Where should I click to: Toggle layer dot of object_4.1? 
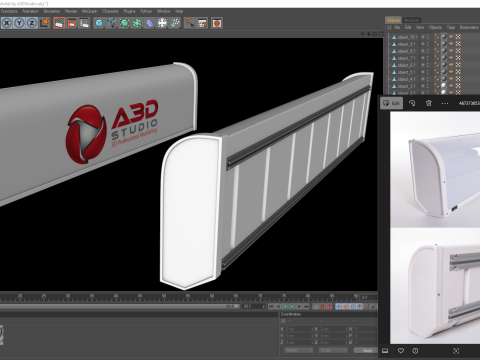pos(423,79)
